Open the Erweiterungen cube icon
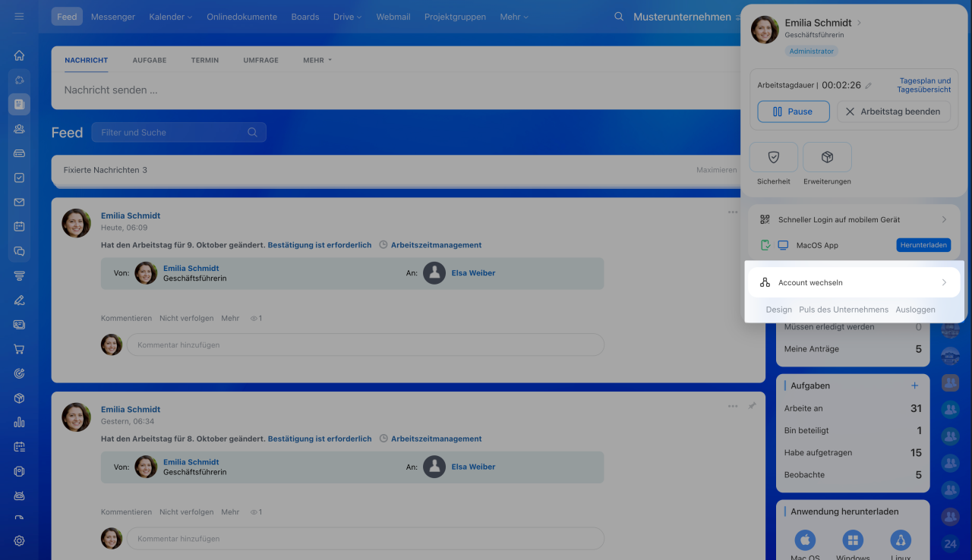This screenshot has height=560, width=972. (827, 157)
